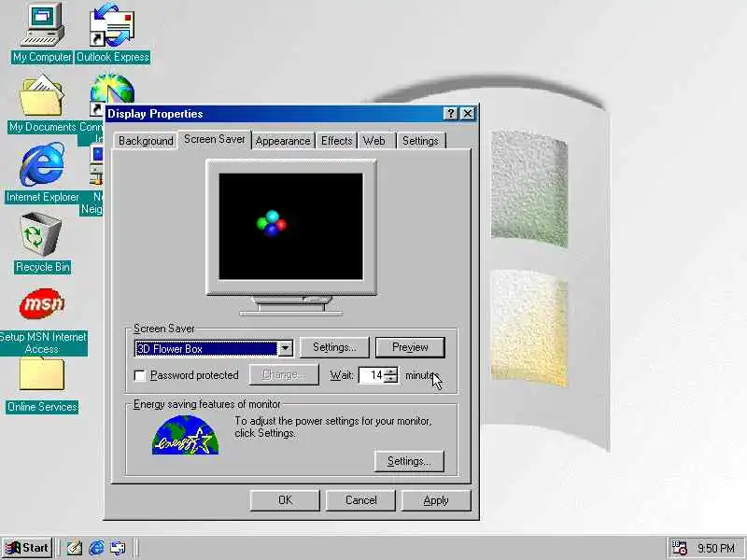Increase the Wait minutes with up arrow

tap(390, 371)
